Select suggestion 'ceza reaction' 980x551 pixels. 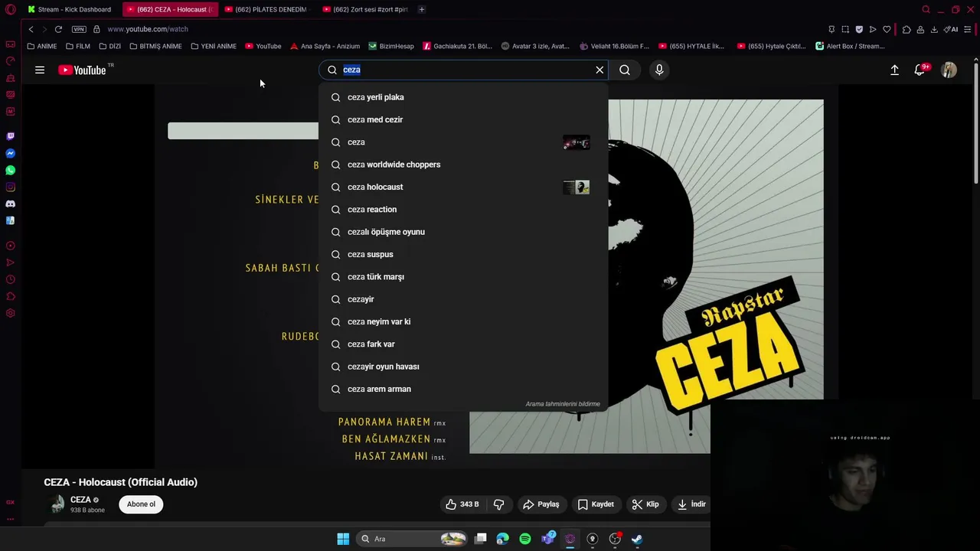pyautogui.click(x=463, y=209)
